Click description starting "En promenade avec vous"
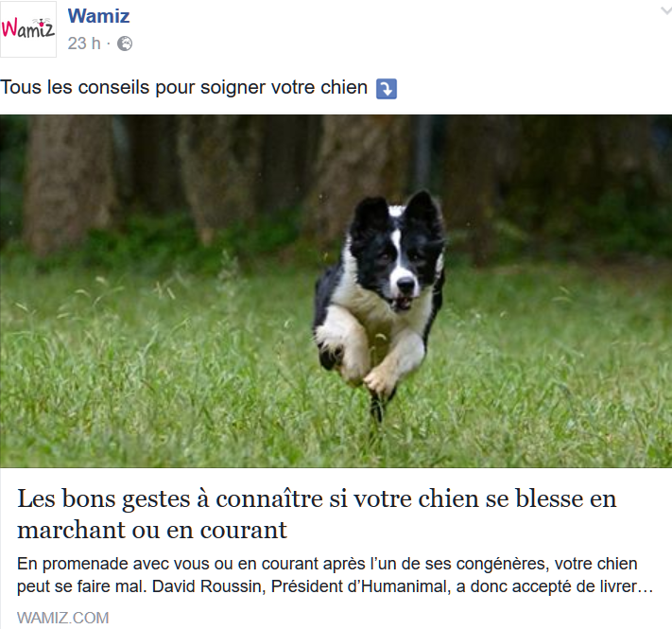The height and width of the screenshot is (629, 672). pos(335,575)
